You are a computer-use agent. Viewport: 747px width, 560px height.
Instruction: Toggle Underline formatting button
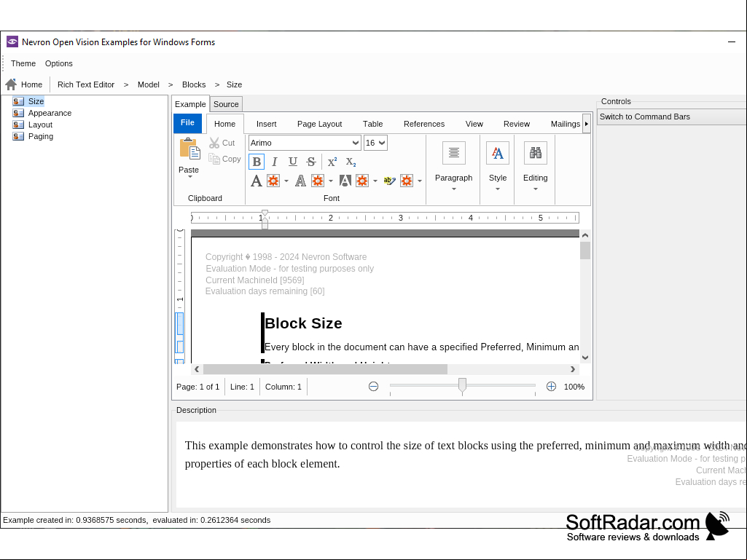[x=292, y=162]
